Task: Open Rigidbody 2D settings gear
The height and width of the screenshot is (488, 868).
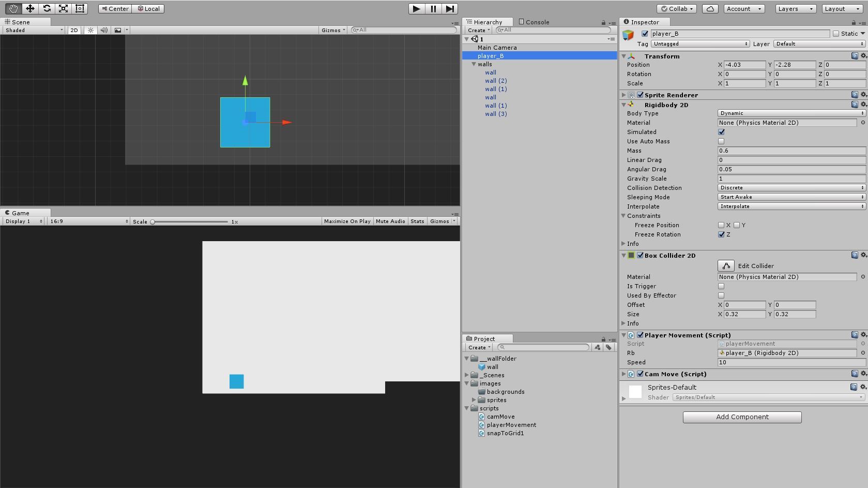Action: pos(863,105)
